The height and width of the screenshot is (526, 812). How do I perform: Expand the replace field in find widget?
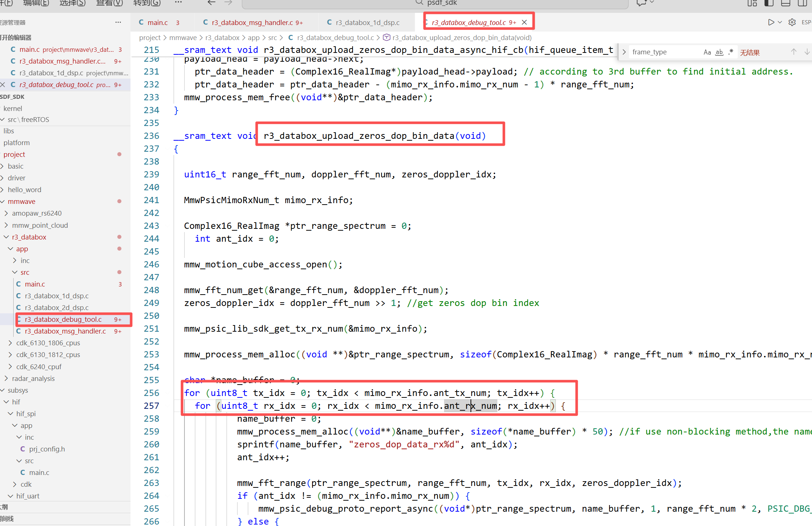(x=624, y=52)
